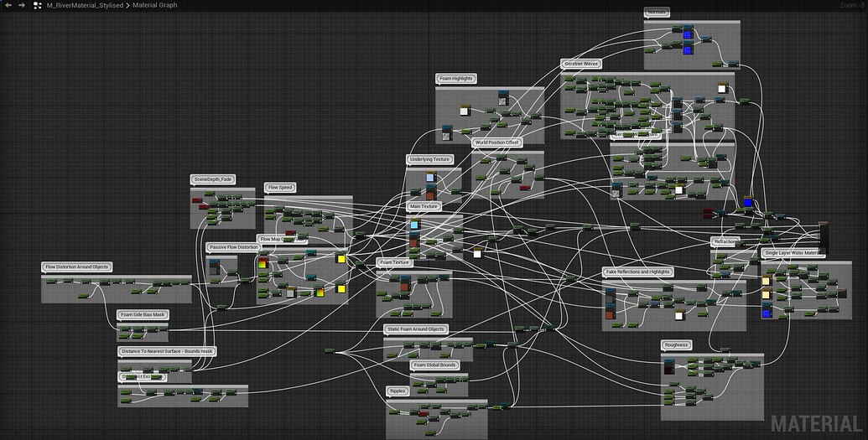Select red node in Ripples group

pyautogui.click(x=423, y=413)
